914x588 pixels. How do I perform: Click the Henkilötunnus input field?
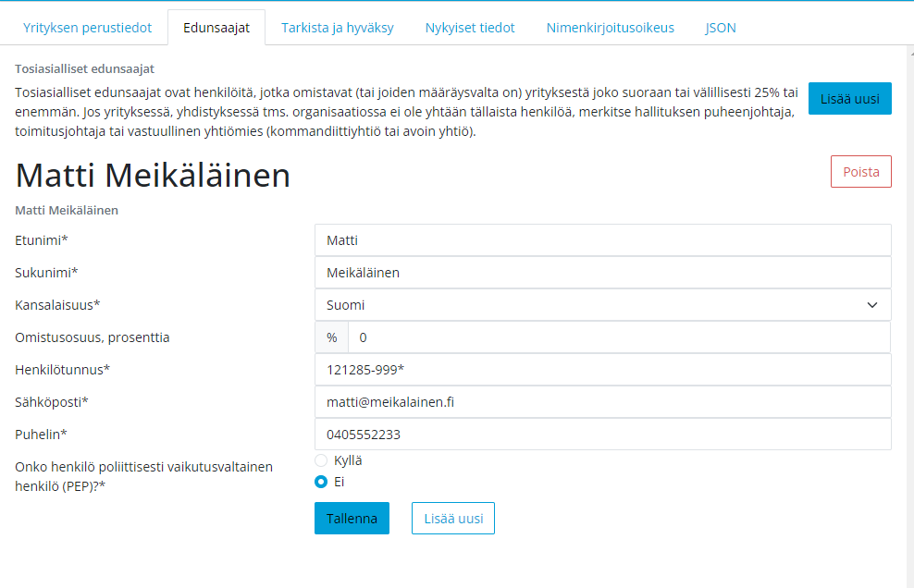[603, 370]
